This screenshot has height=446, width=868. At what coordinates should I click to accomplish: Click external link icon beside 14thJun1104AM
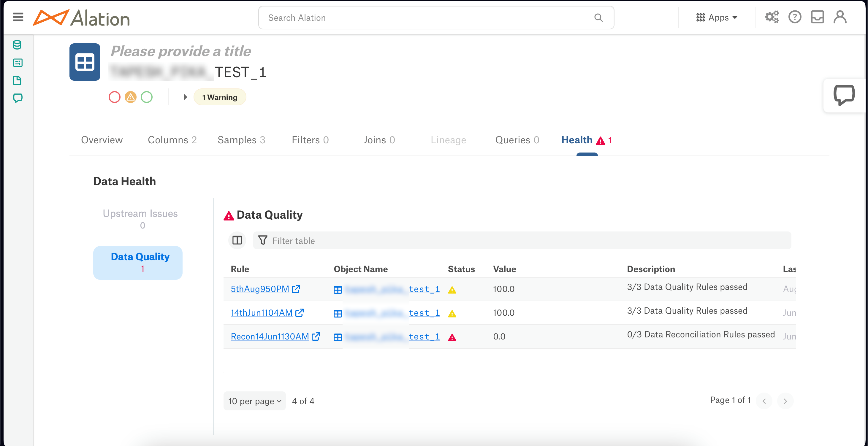299,312
